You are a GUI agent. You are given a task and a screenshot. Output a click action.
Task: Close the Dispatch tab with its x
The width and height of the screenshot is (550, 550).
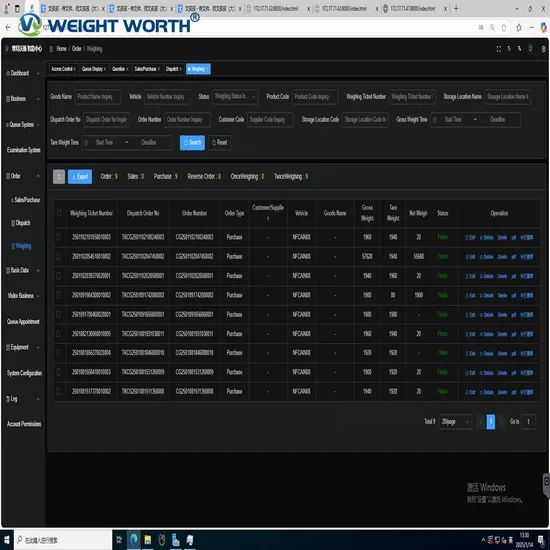pos(181,69)
